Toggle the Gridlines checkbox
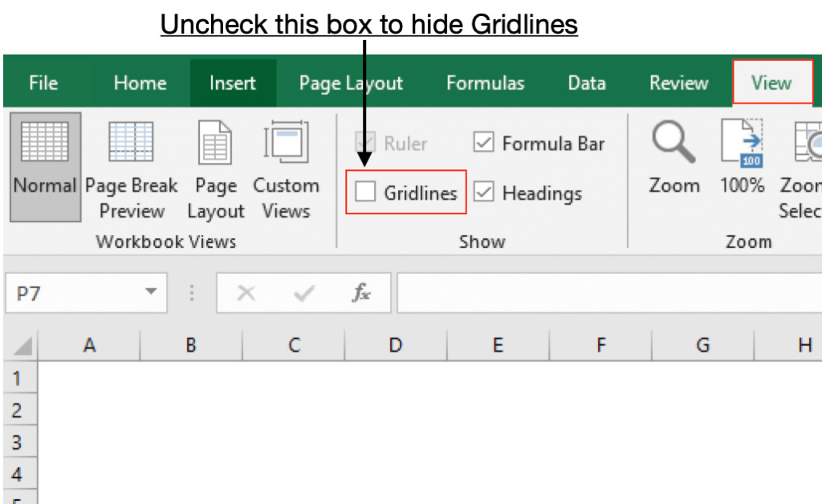Viewport: 822px width, 504px height. [365, 192]
